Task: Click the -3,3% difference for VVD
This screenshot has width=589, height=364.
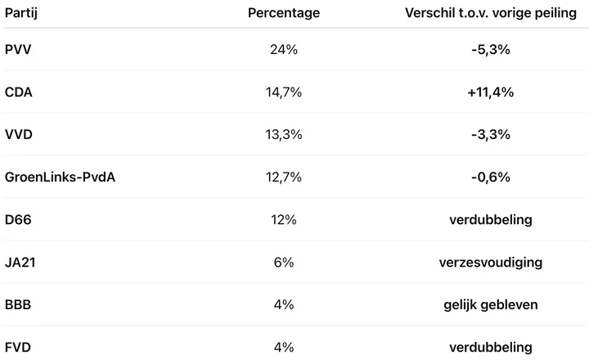Action: [x=490, y=134]
